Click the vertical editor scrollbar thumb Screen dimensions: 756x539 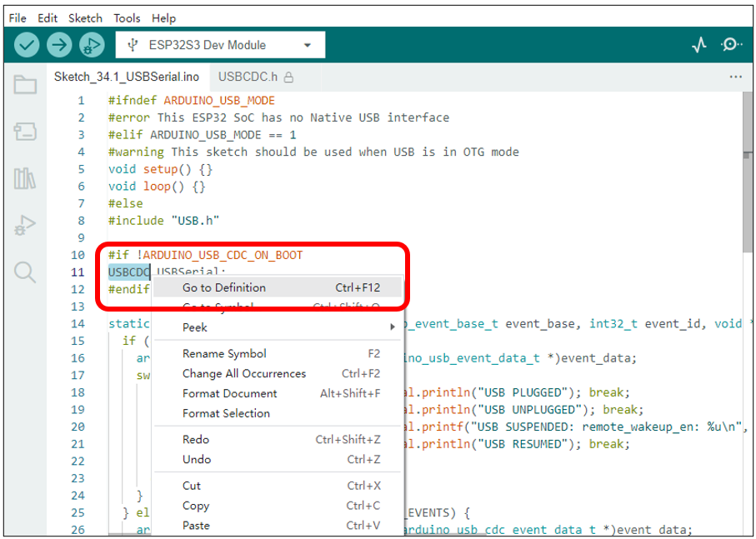pos(748,173)
